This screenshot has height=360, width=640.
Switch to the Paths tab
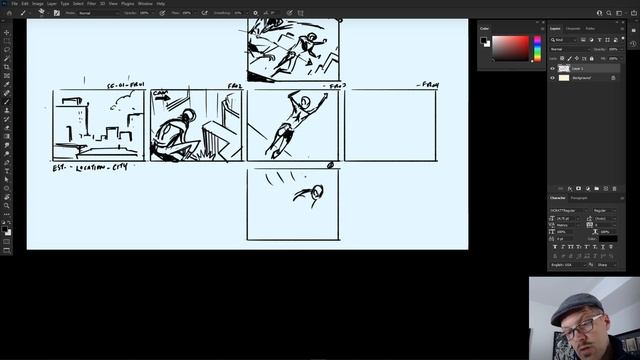point(590,29)
